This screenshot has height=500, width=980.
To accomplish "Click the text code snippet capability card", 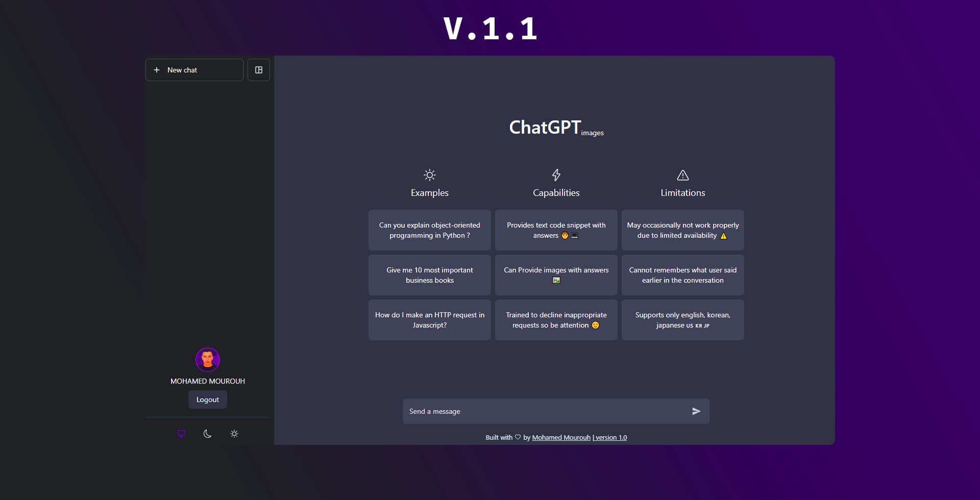I will (556, 230).
